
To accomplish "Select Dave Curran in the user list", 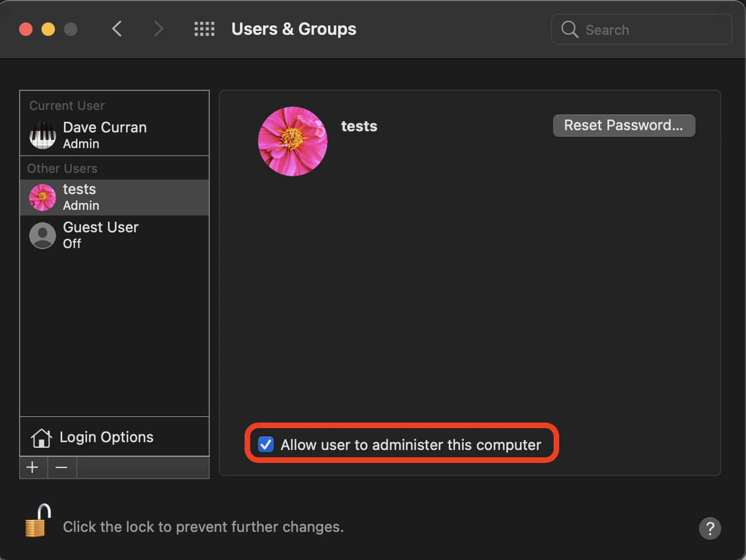I will click(x=105, y=135).
